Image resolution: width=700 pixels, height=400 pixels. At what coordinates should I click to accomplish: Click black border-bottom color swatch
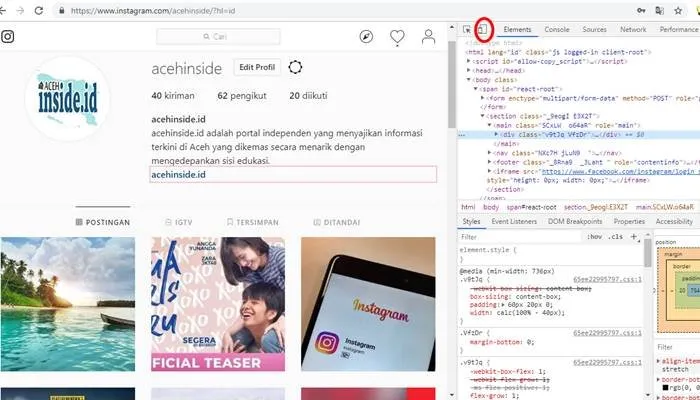pos(665,387)
